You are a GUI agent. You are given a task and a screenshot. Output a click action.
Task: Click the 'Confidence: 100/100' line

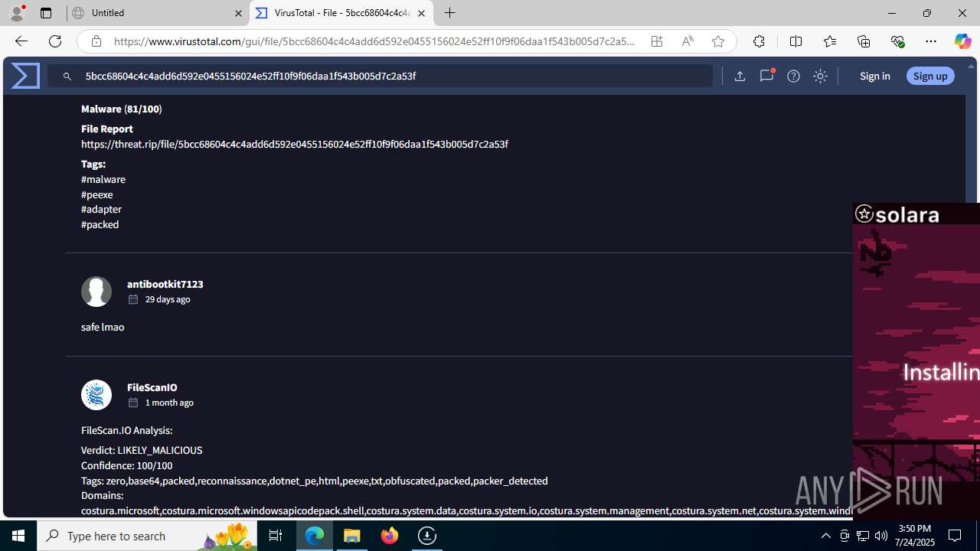(x=127, y=465)
